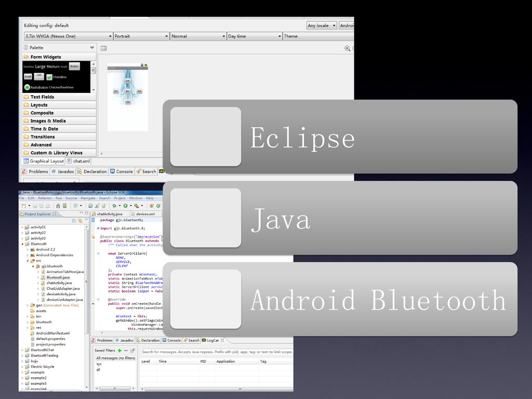Open the Palette options dropdown arrow

(92, 47)
